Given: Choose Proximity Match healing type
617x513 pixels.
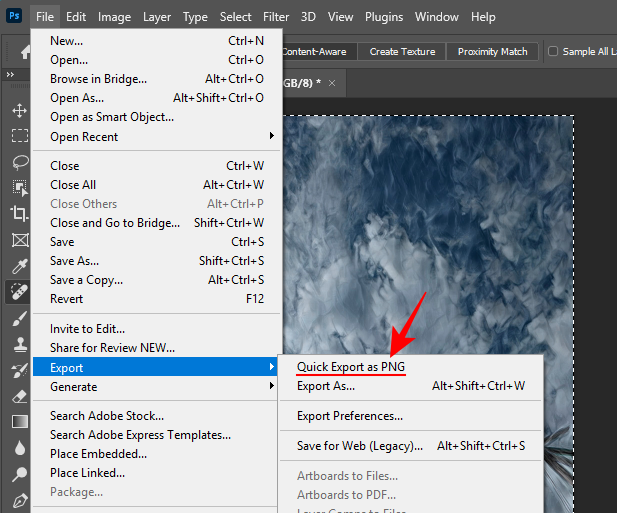Looking at the screenshot, I should click(492, 52).
